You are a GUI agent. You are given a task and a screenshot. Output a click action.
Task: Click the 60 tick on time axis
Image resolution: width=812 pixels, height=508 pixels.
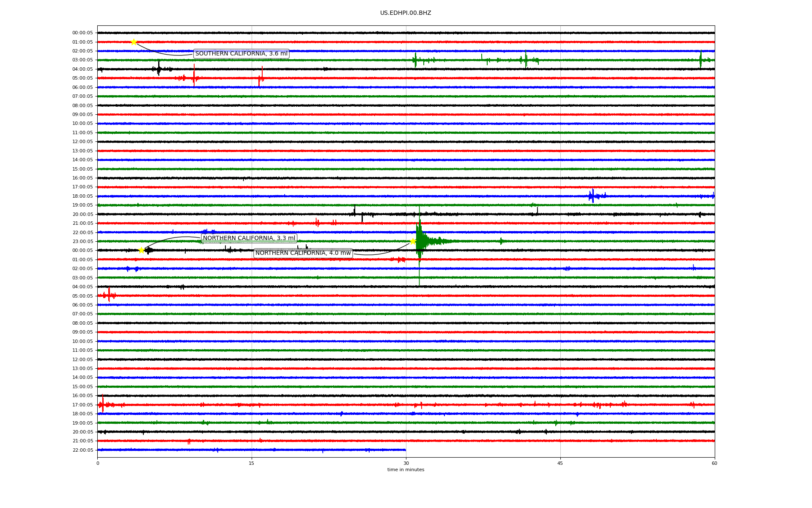tap(714, 463)
